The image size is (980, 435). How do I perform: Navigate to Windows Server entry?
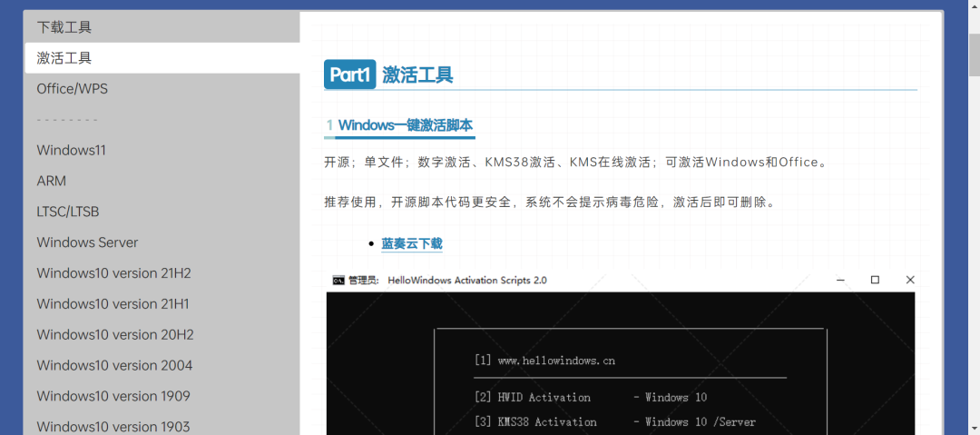pos(162,242)
